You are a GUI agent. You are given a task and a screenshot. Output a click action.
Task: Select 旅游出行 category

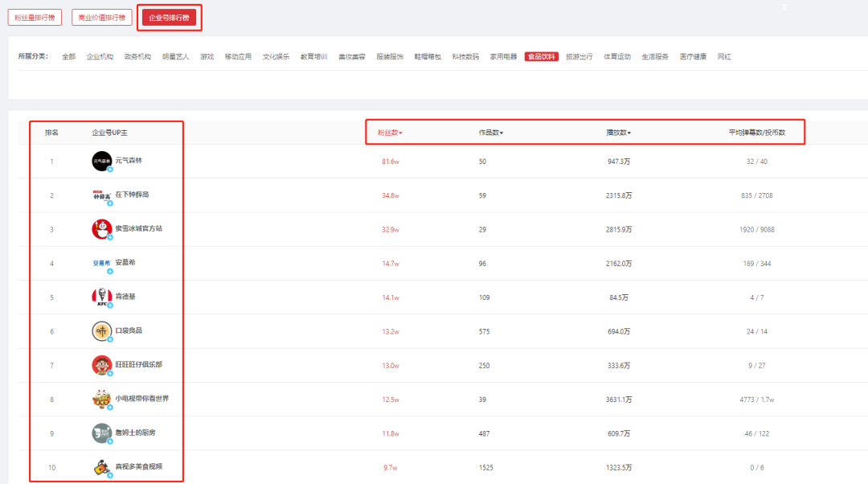(x=579, y=56)
